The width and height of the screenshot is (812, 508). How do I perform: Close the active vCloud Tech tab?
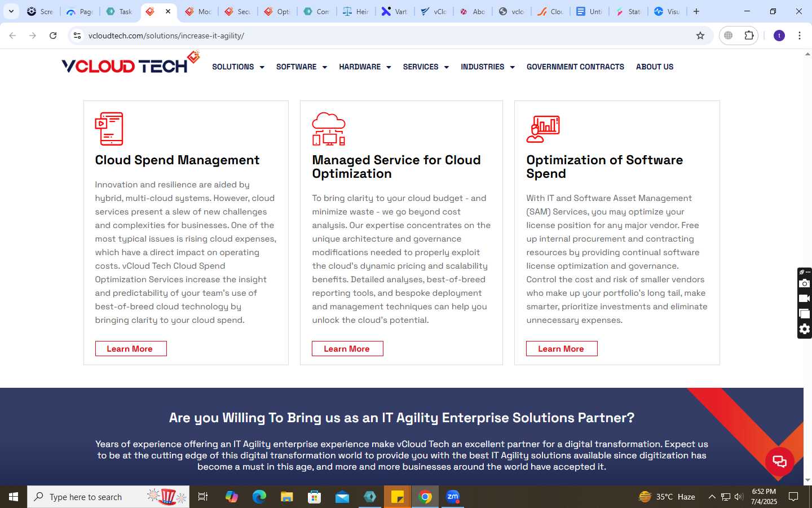pos(168,11)
